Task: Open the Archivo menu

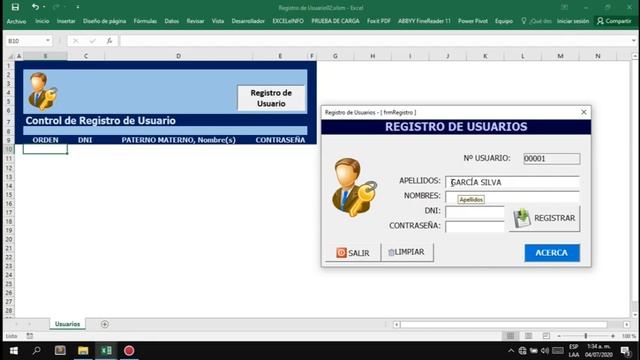Action: coord(16,21)
